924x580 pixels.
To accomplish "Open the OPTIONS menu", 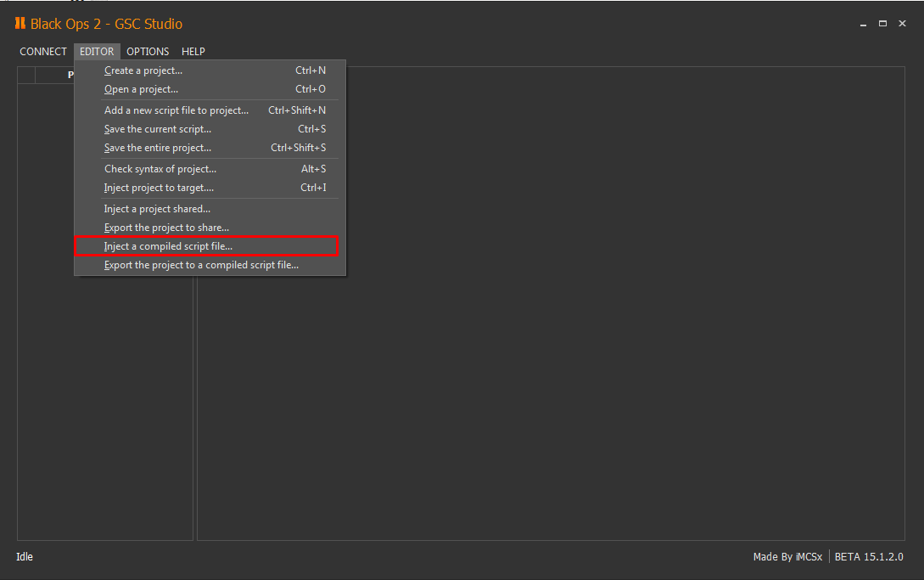I will pyautogui.click(x=148, y=51).
